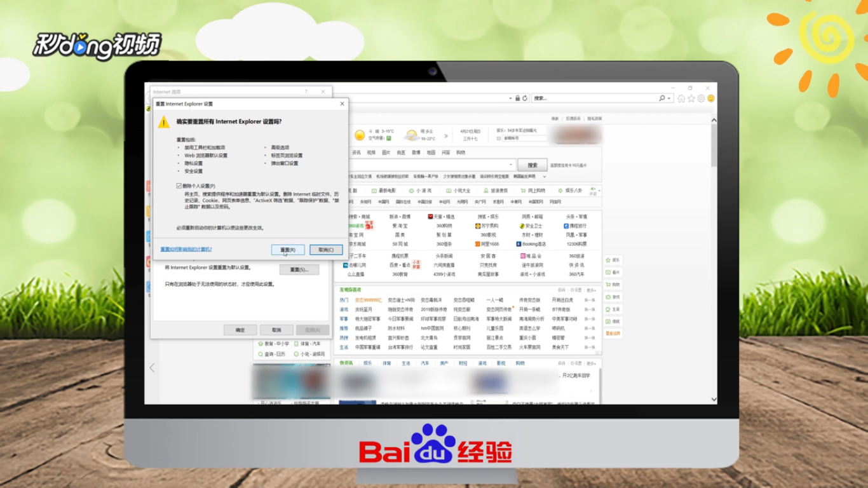Open the Booking酒店 site link
Image resolution: width=868 pixels, height=488 pixels.
click(x=531, y=244)
